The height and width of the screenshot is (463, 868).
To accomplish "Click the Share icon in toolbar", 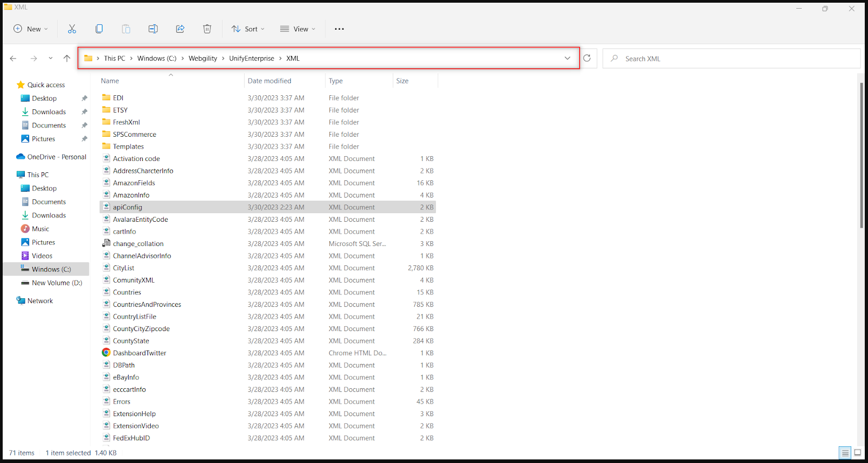I will (180, 29).
